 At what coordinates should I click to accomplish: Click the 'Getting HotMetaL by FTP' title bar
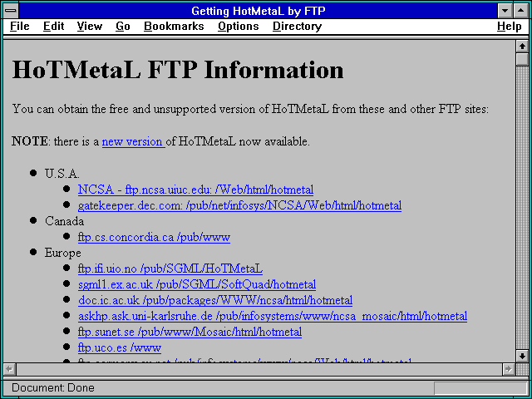coord(259,11)
